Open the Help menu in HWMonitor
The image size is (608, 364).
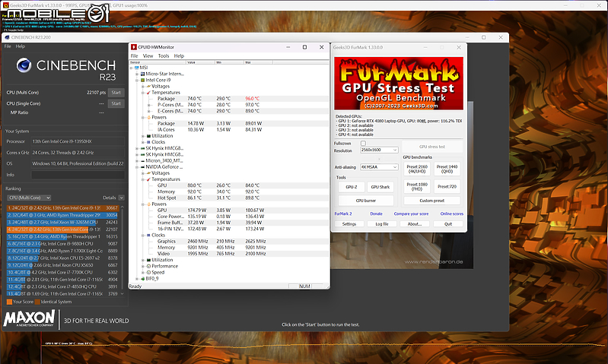179,55
